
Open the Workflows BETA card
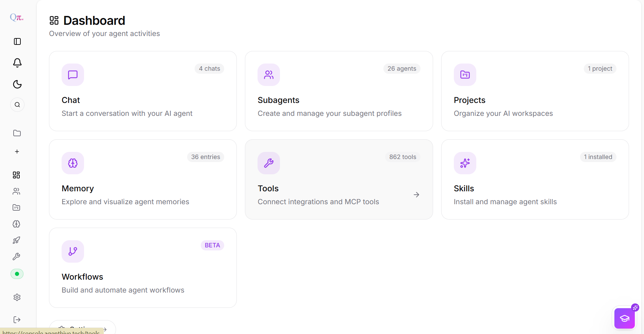point(143,268)
